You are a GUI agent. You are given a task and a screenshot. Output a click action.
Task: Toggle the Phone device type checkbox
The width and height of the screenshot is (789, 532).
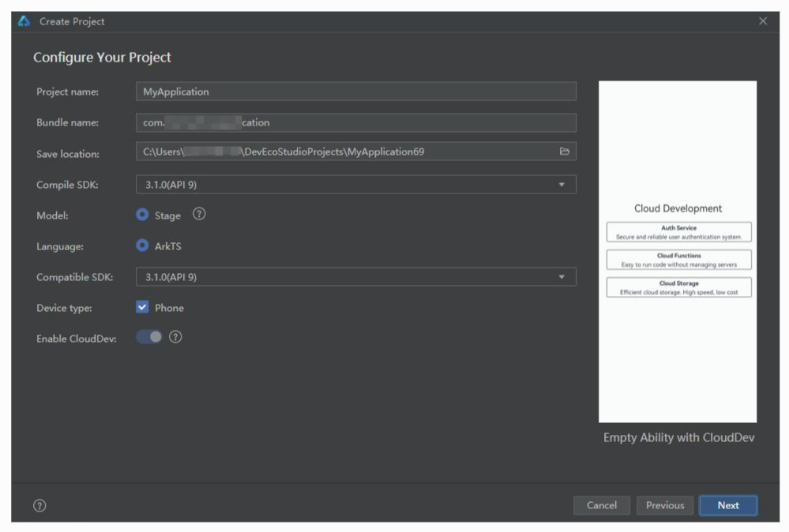142,307
